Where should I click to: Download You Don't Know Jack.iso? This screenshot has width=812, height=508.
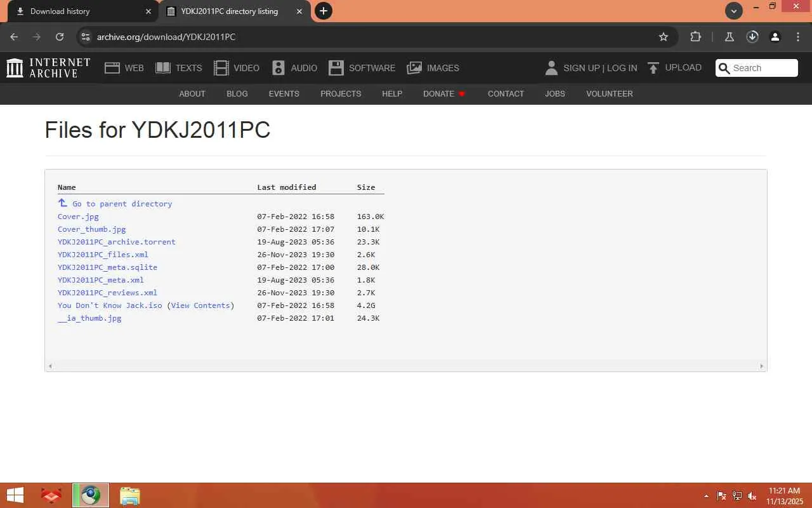coord(110,305)
